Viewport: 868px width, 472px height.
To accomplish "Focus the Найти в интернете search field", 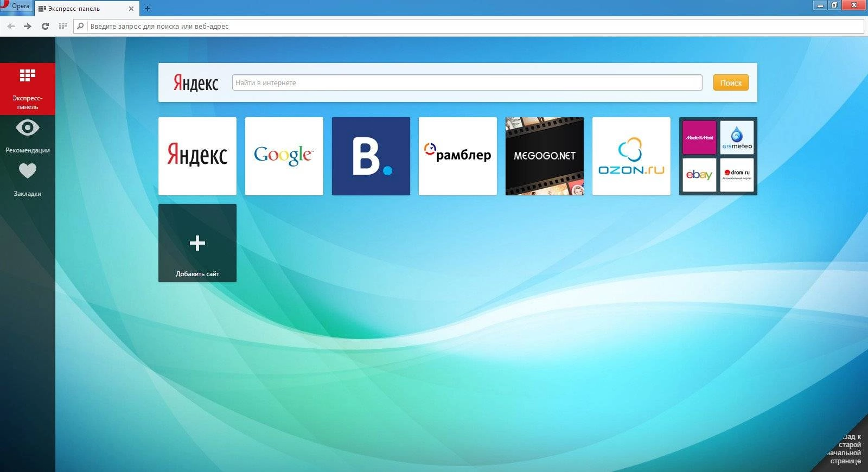I will [x=467, y=82].
